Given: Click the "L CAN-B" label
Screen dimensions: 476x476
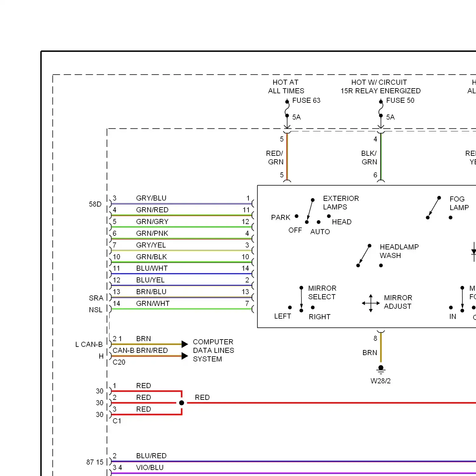Looking at the screenshot, I should pos(89,345).
